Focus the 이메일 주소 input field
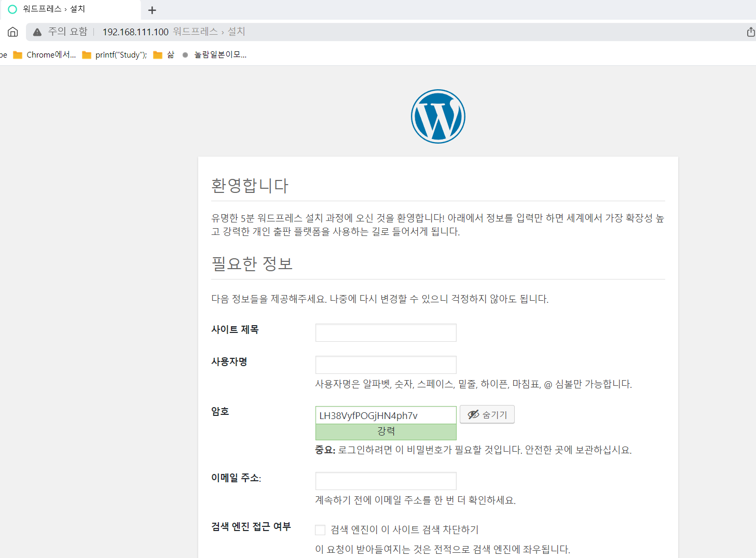 [386, 481]
